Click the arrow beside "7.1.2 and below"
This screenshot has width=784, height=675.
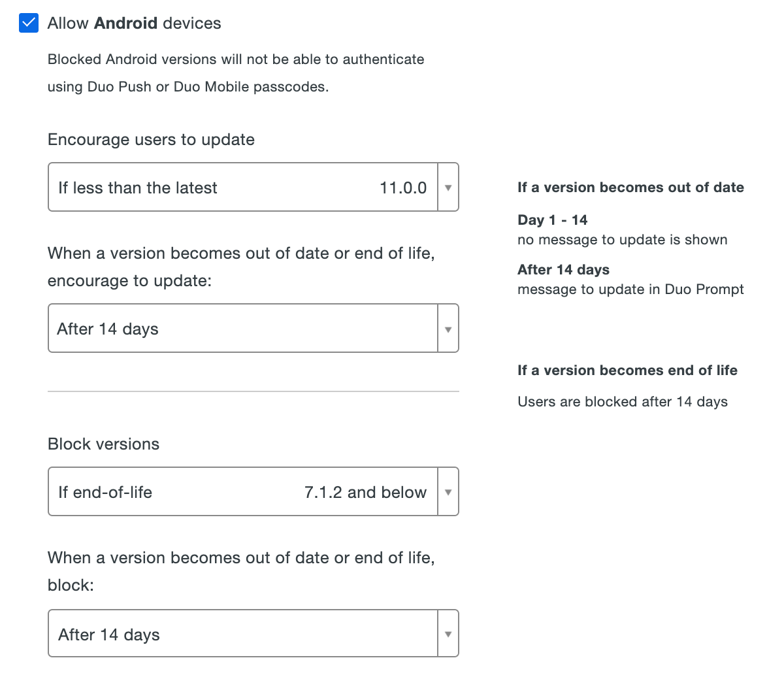click(x=448, y=492)
